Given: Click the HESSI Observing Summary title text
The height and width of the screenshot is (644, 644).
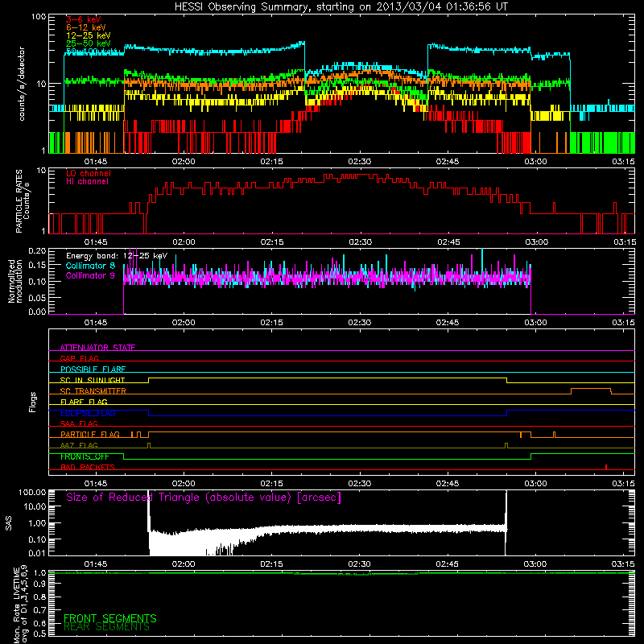Looking at the screenshot, I should pos(341,7).
